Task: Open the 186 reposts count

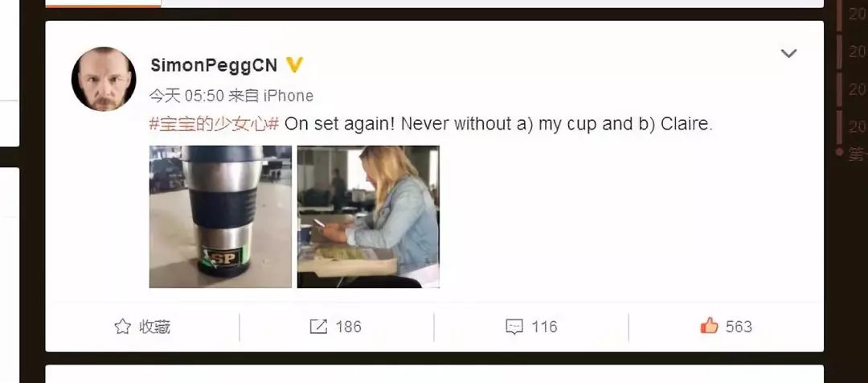Action: (348, 327)
